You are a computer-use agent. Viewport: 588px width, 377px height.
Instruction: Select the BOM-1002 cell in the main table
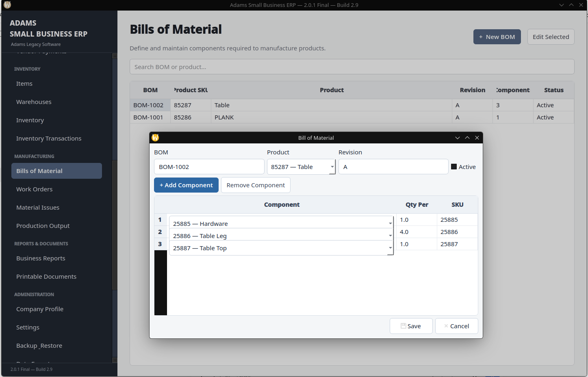tap(150, 105)
